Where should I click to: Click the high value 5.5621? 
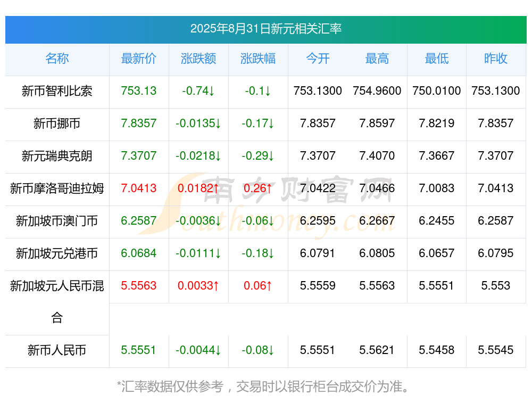point(377,350)
